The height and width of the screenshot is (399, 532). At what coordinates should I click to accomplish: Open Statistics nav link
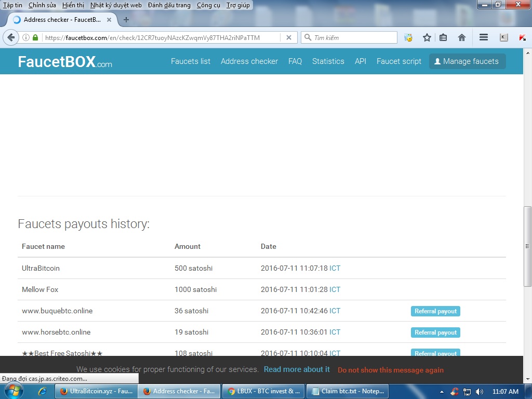(x=328, y=61)
